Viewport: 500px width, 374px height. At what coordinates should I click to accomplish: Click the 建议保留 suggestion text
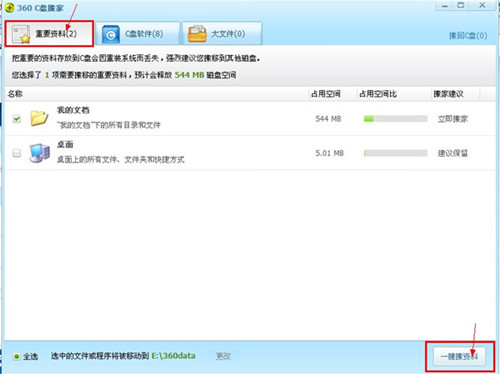coord(453,153)
